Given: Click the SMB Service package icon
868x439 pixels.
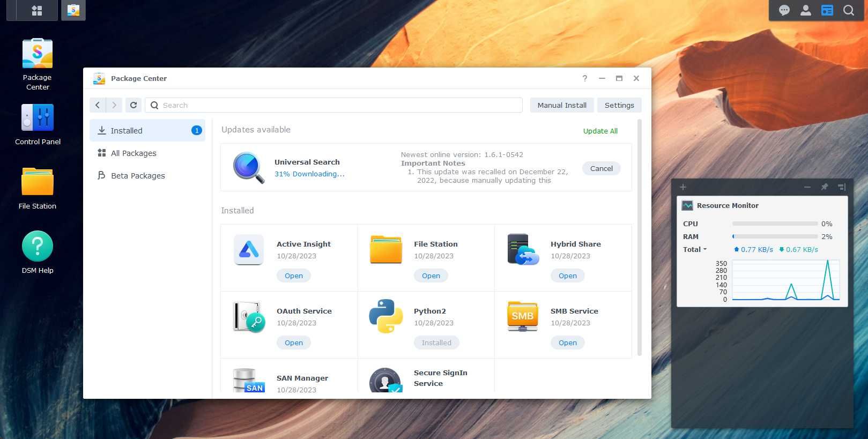Looking at the screenshot, I should point(523,316).
